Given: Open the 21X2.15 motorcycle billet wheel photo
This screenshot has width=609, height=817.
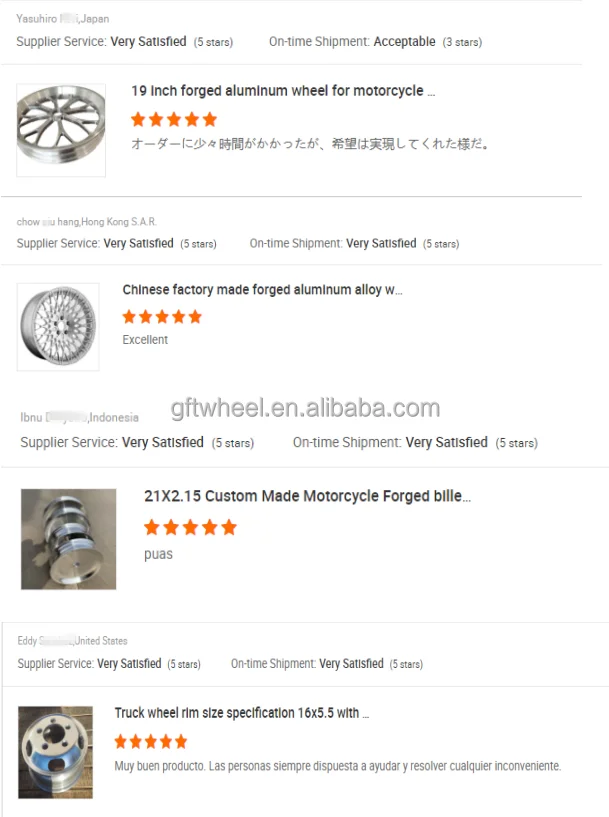Looking at the screenshot, I should [68, 539].
